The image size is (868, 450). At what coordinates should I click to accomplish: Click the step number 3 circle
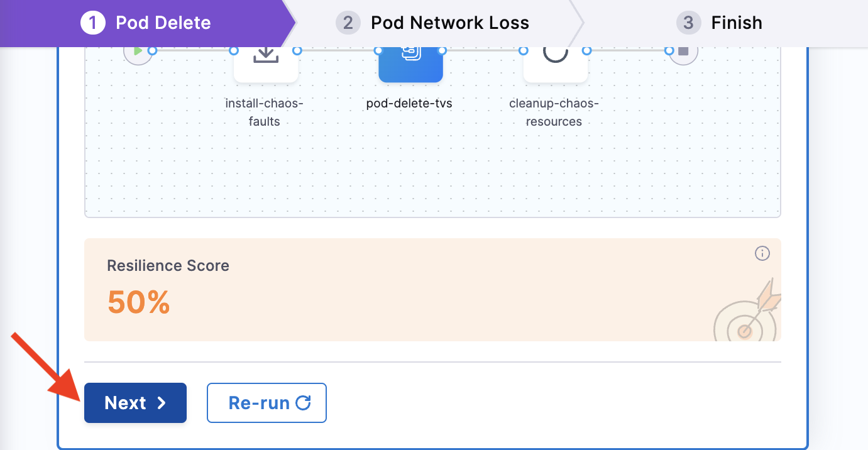(x=688, y=23)
